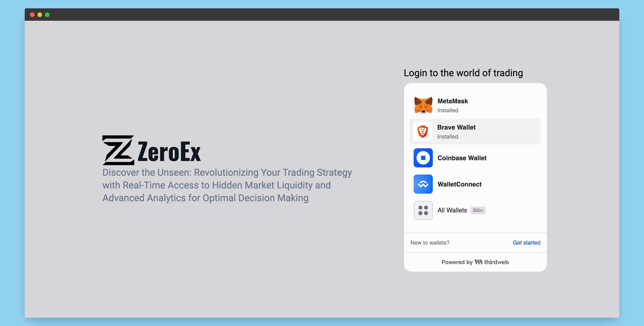Click the red close window button

(32, 15)
